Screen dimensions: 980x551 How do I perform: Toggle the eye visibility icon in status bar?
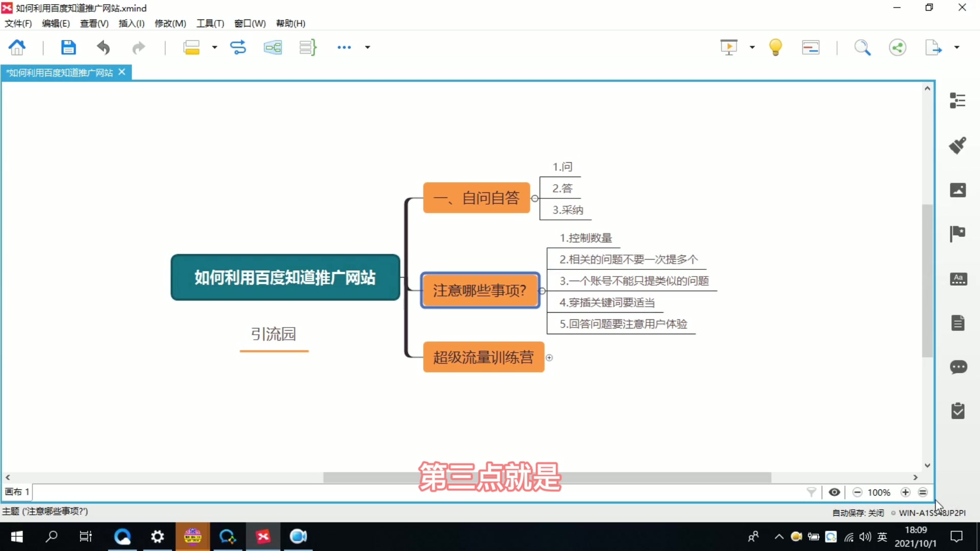(835, 492)
